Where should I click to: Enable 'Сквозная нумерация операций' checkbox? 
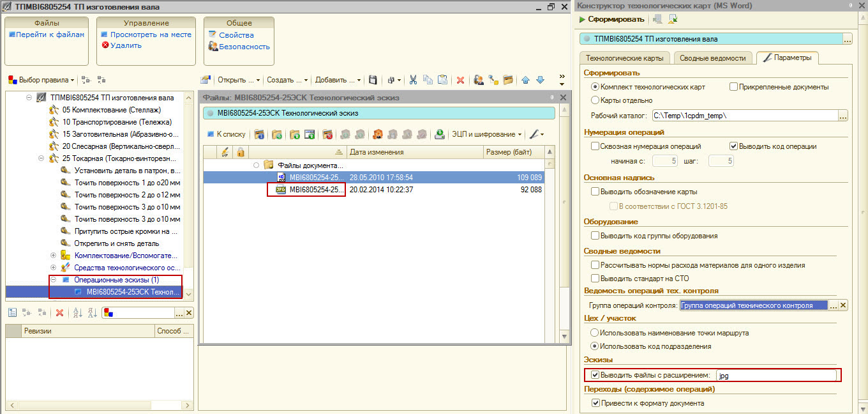[x=595, y=146]
